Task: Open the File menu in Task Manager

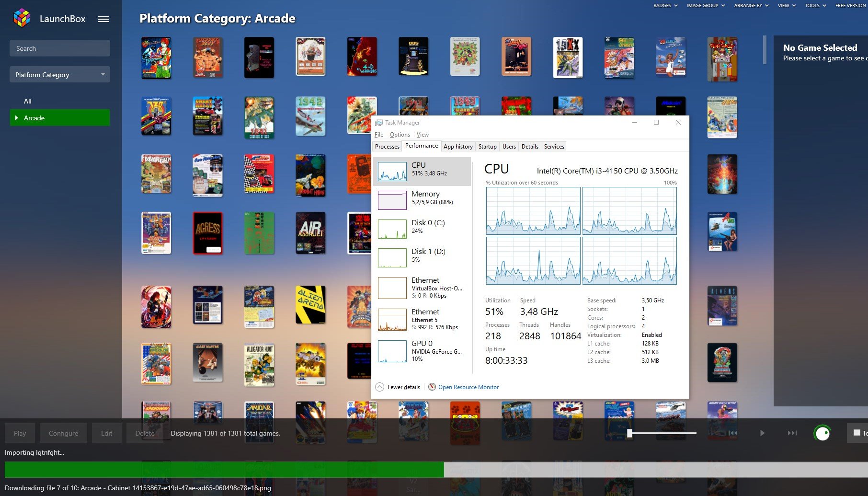Action: pos(379,135)
